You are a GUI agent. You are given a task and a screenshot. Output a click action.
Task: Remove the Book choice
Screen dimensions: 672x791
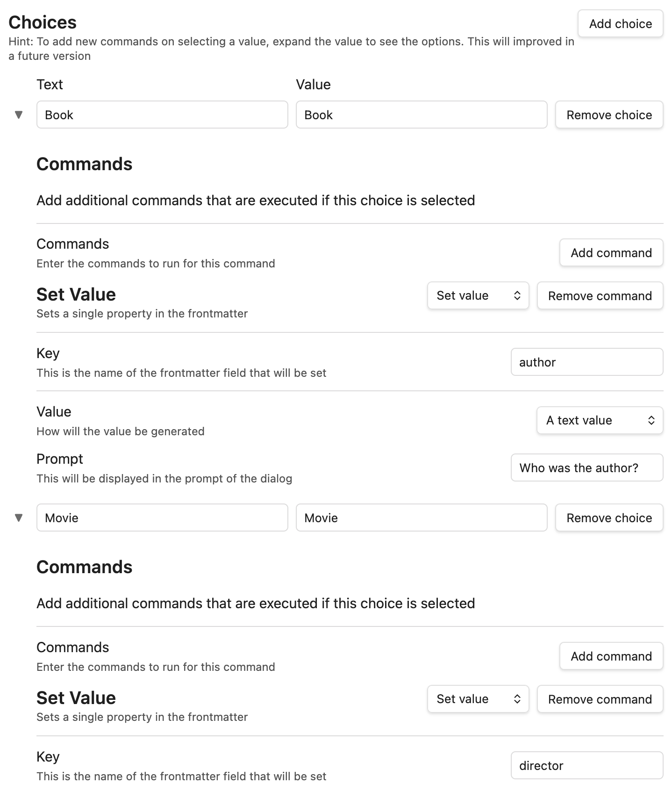[x=609, y=115]
